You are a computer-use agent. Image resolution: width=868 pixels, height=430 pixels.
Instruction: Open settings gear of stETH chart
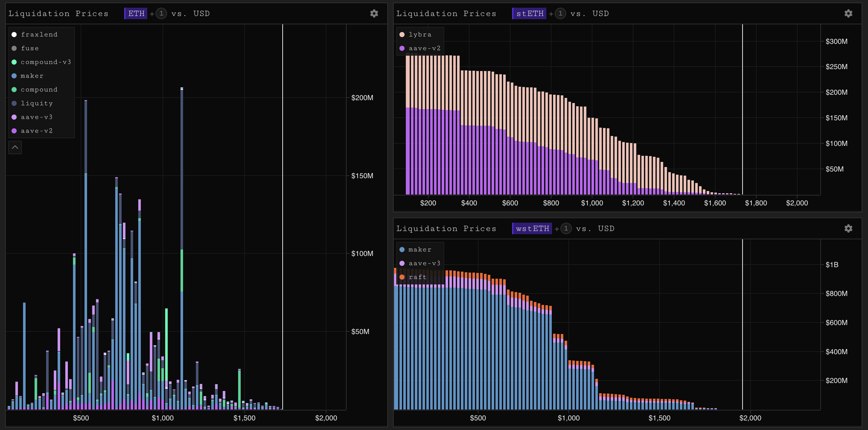[848, 14]
